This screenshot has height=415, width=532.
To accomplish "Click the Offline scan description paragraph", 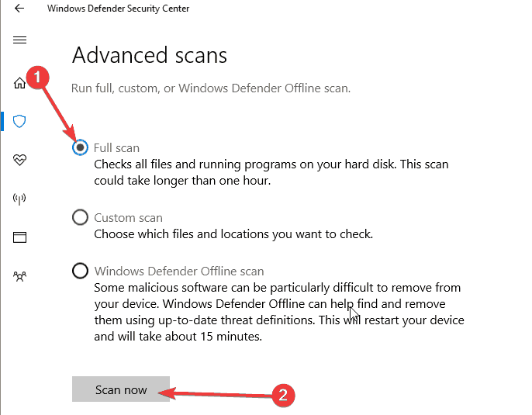I will [x=279, y=312].
